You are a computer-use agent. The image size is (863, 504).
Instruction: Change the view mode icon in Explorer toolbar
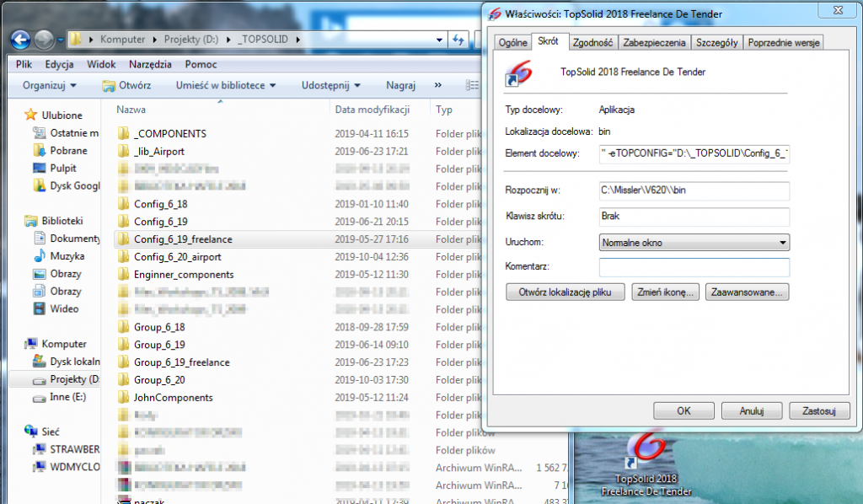(x=472, y=85)
